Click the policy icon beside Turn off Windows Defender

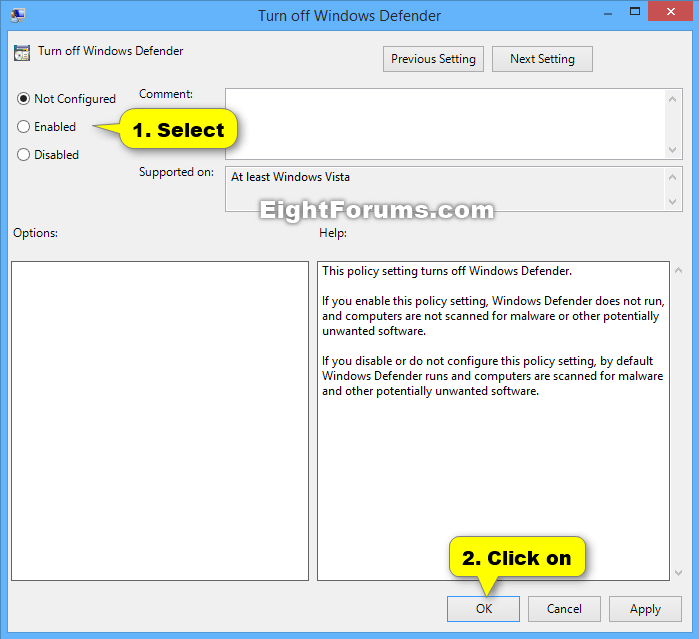click(22, 52)
